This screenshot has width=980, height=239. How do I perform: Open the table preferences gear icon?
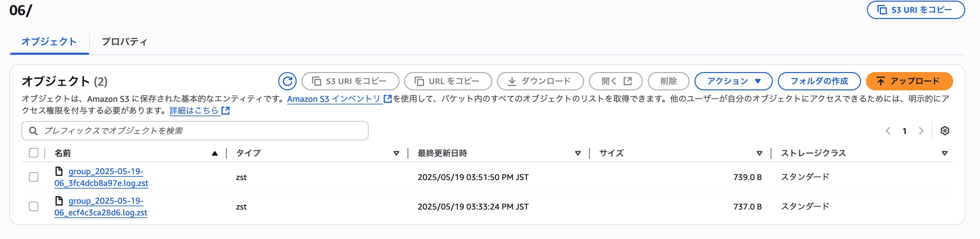(x=945, y=131)
